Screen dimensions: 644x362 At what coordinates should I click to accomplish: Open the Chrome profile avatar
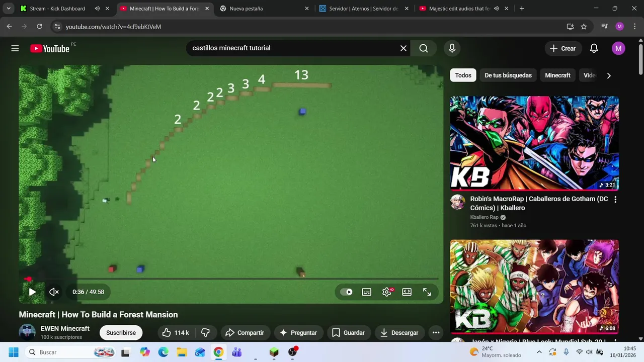pyautogui.click(x=619, y=27)
